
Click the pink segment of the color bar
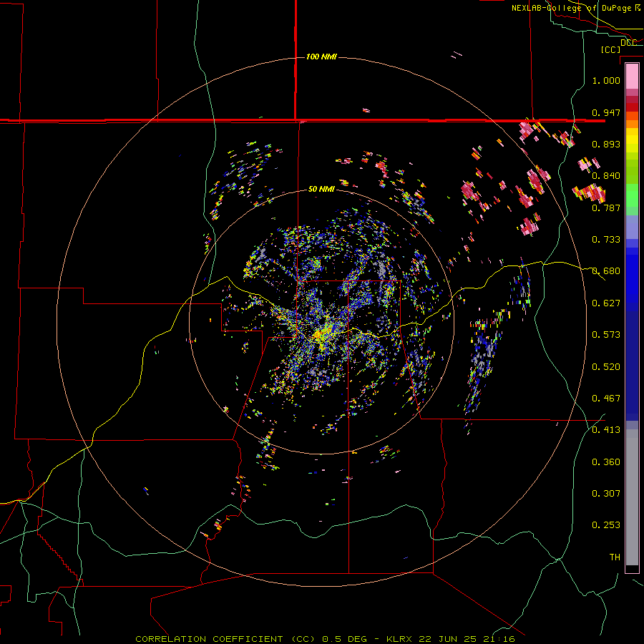632,76
